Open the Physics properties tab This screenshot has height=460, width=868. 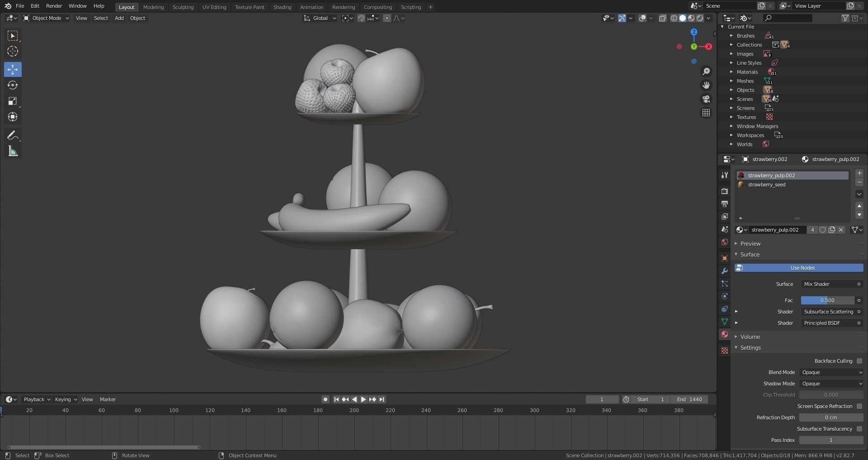point(725,296)
